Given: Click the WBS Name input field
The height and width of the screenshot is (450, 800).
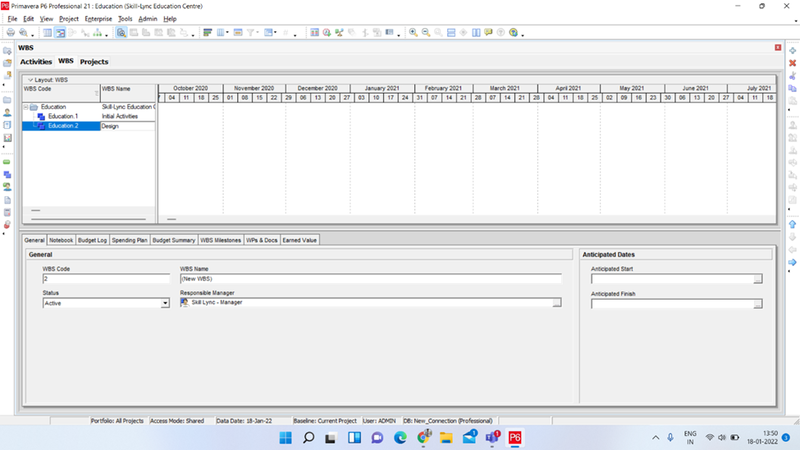Looking at the screenshot, I should [371, 279].
